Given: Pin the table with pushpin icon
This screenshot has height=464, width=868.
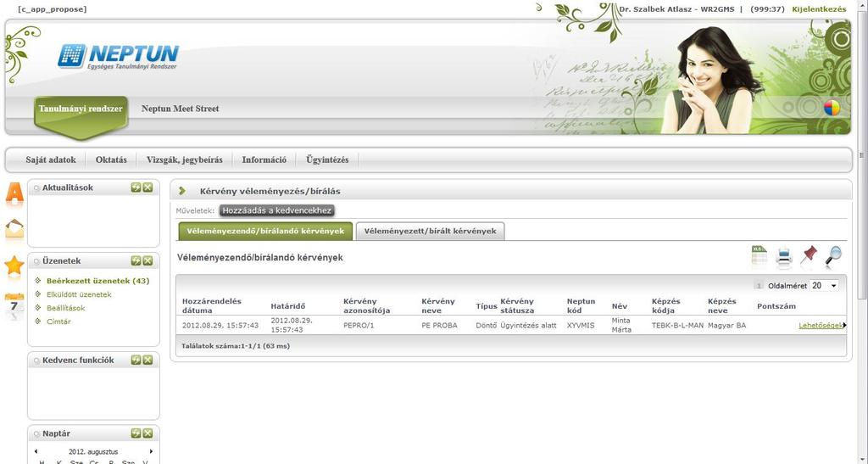Looking at the screenshot, I should pyautogui.click(x=809, y=256).
